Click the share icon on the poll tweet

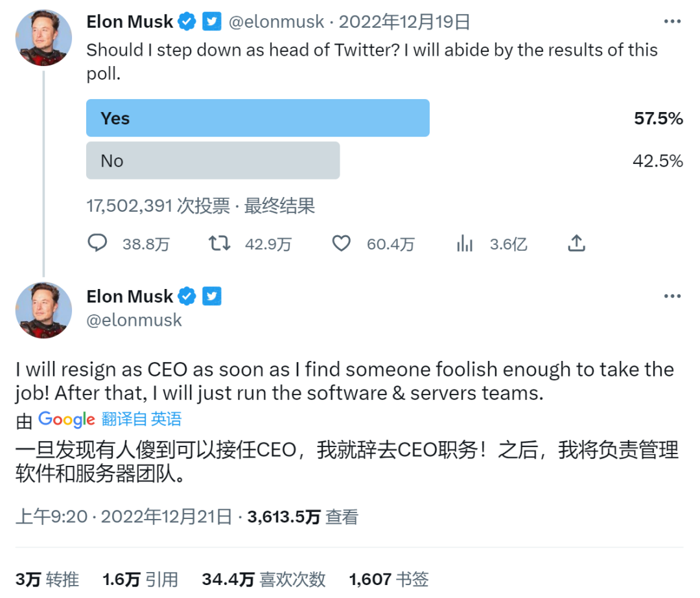pos(576,243)
